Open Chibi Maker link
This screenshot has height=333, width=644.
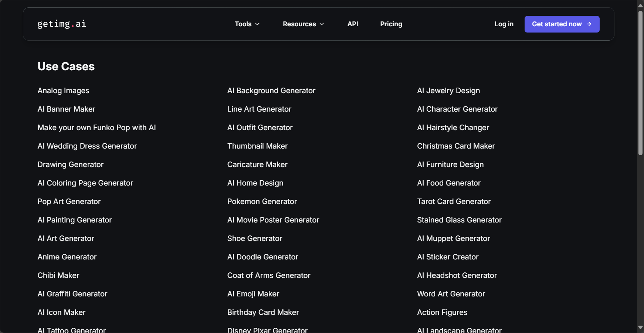(58, 275)
